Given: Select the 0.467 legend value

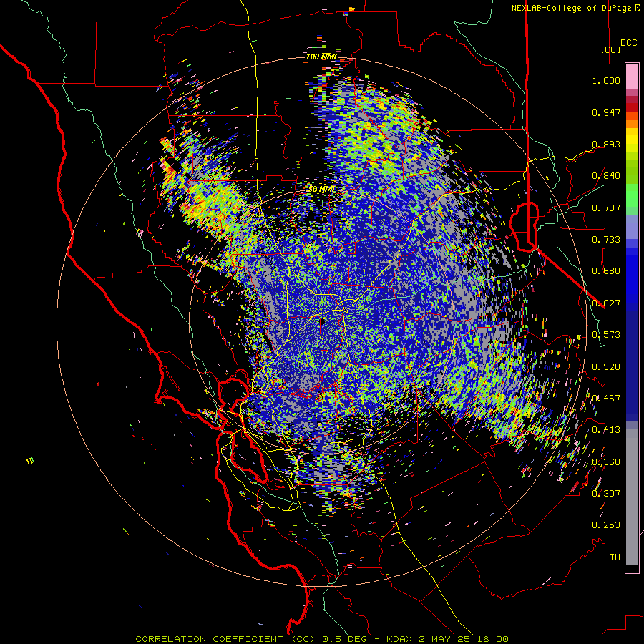Looking at the screenshot, I should click(606, 399).
